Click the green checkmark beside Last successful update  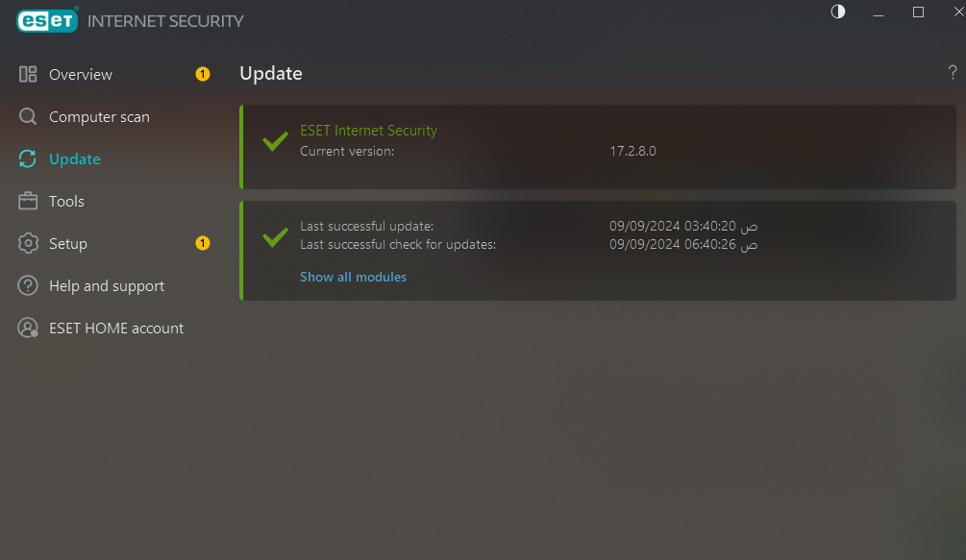(x=276, y=236)
